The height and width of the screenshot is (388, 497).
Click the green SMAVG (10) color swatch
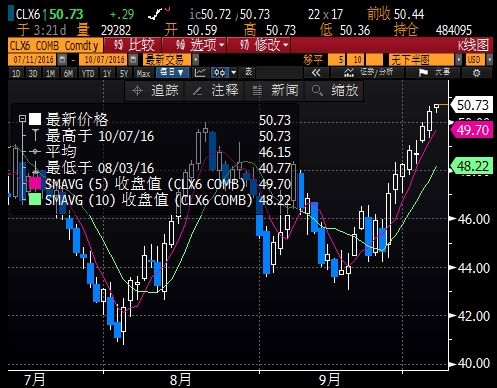(35, 199)
